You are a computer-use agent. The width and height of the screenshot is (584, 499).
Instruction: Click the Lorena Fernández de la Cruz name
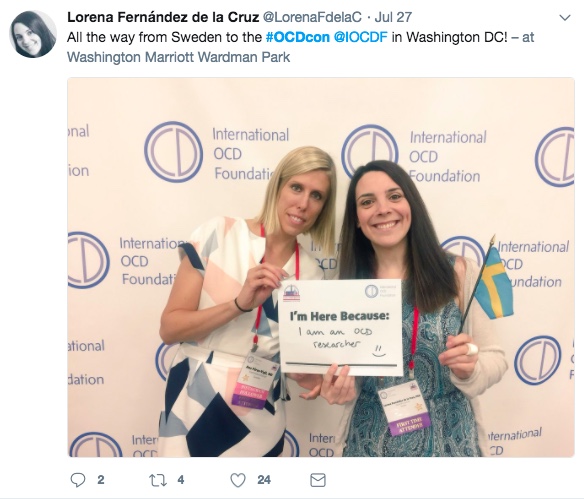163,17
